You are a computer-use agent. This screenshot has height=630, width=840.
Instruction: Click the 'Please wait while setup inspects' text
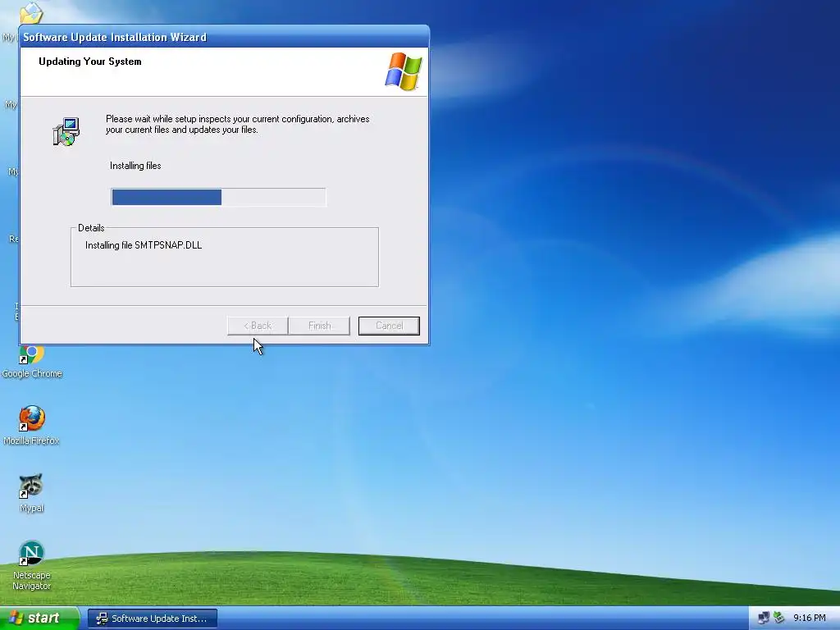pos(237,125)
